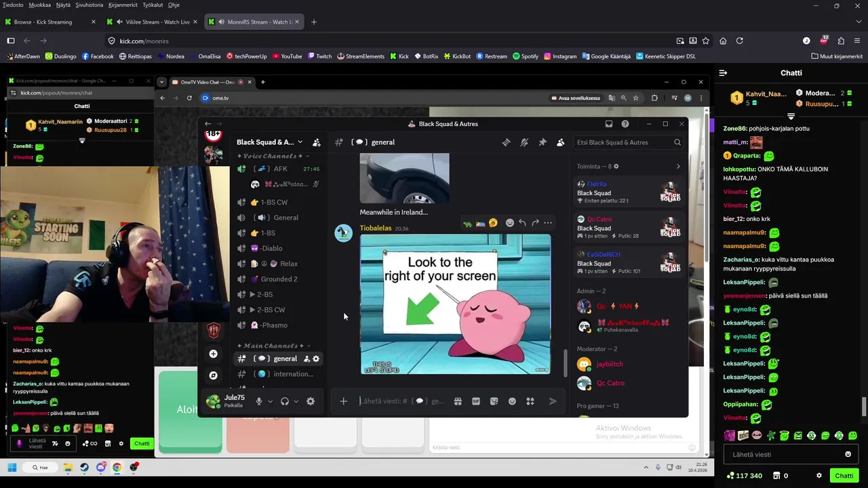
Task: Open the GIF picker
Action: tap(476, 401)
